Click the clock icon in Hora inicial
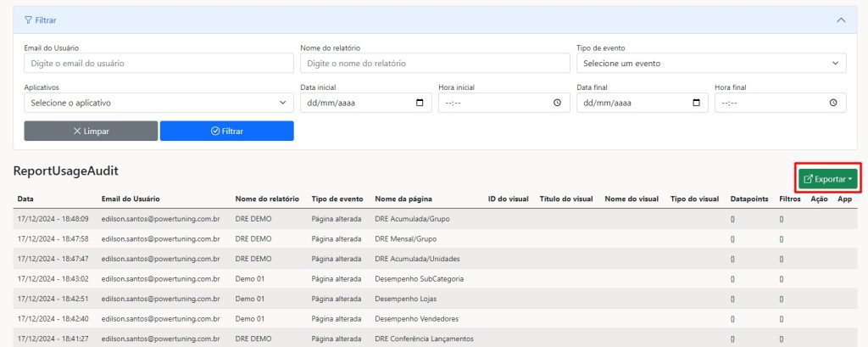 click(x=557, y=103)
